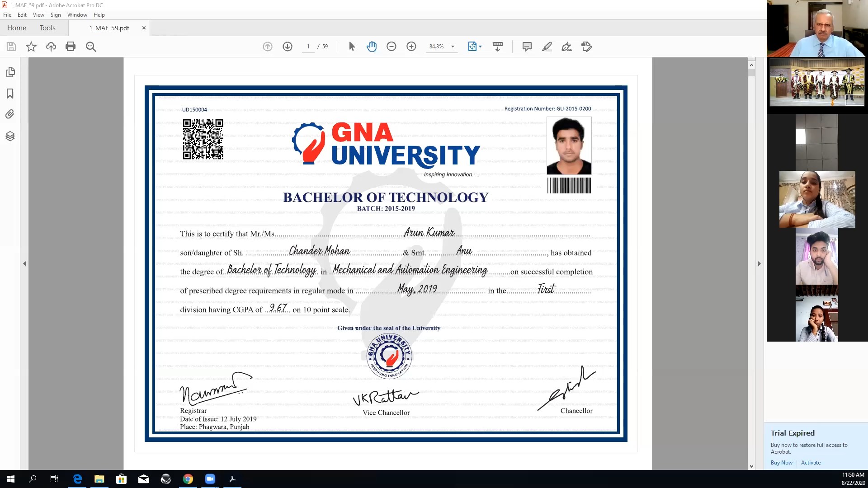
Task: Click the Activate link
Action: point(811,463)
